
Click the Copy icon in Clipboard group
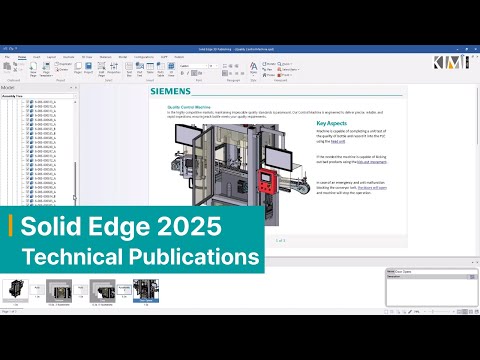click(15, 64)
